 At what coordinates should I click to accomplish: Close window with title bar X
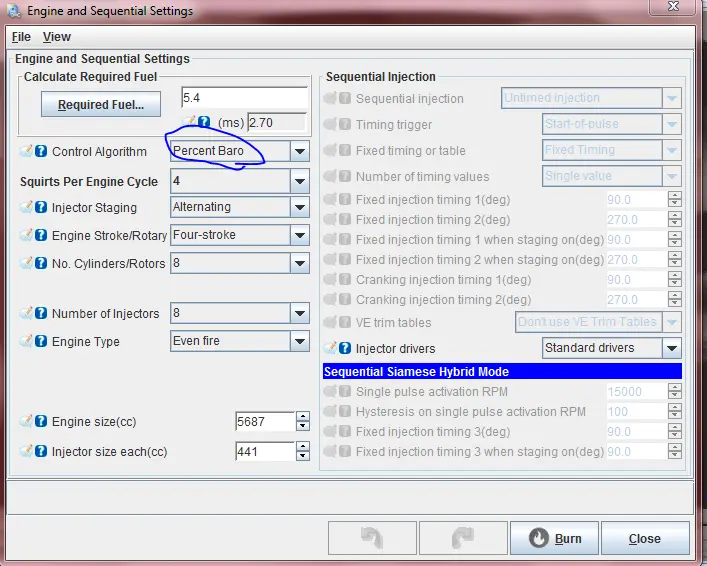[673, 6]
